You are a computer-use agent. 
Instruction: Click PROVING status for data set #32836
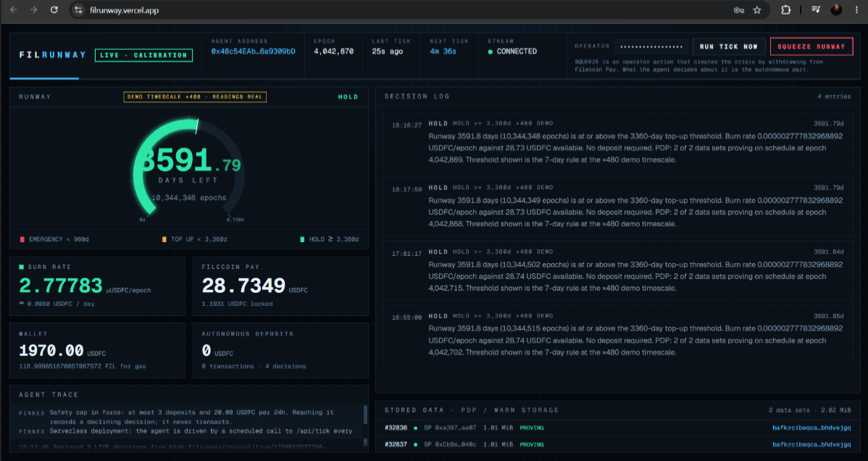pyautogui.click(x=531, y=428)
